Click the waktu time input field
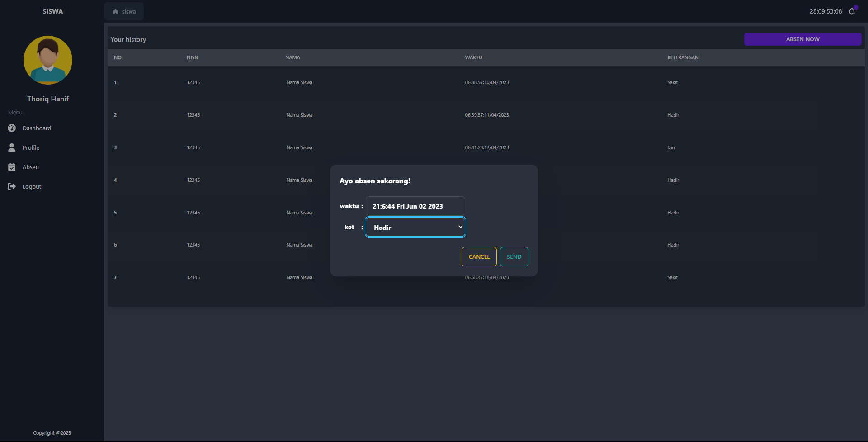 415,206
